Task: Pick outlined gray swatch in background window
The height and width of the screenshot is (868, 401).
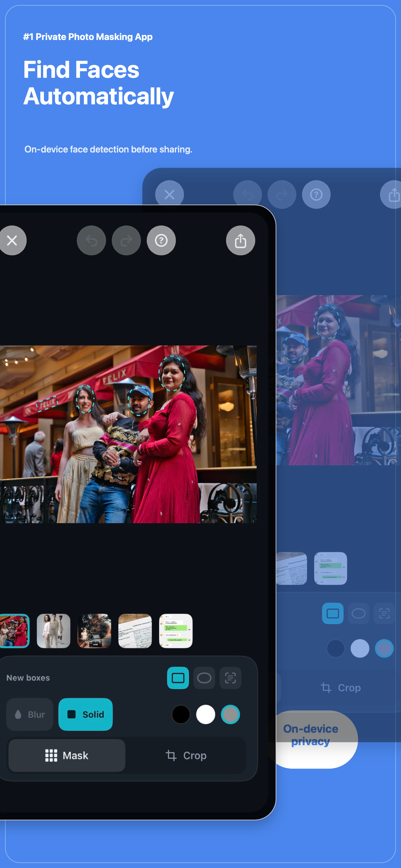Action: pos(384,648)
